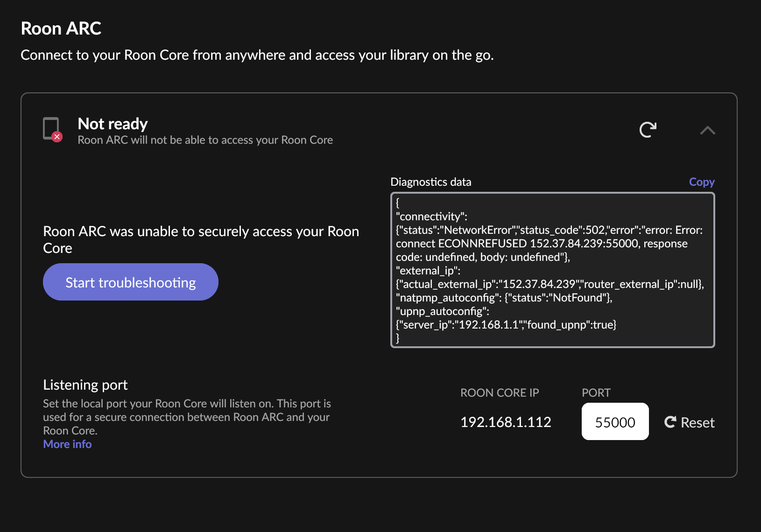Click the device not-ready status icon
Viewport: 761px width, 532px height.
coord(52,129)
